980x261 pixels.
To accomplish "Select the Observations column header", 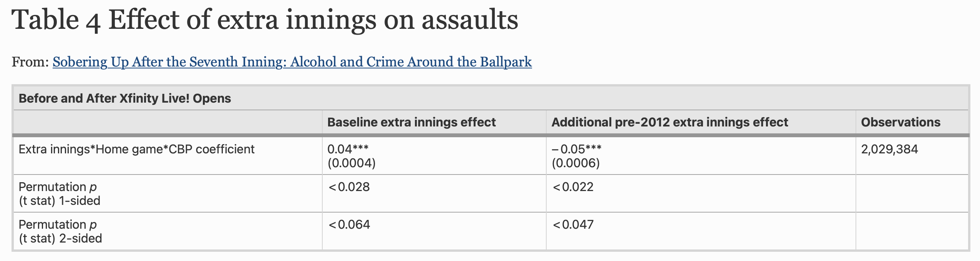I will coord(900,122).
